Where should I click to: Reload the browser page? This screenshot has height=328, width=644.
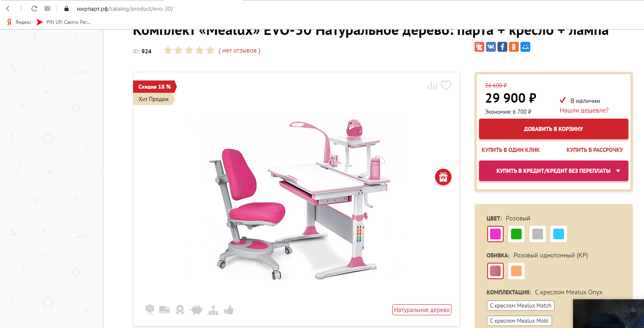(x=34, y=9)
